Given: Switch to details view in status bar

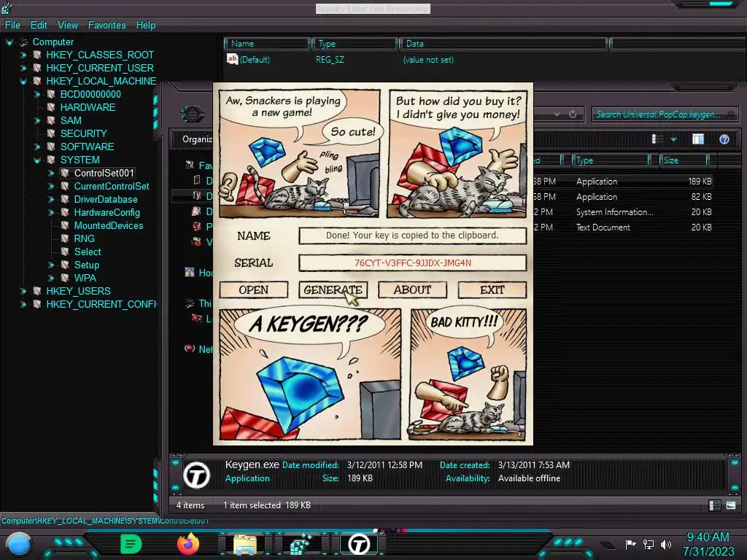Looking at the screenshot, I should point(715,505).
